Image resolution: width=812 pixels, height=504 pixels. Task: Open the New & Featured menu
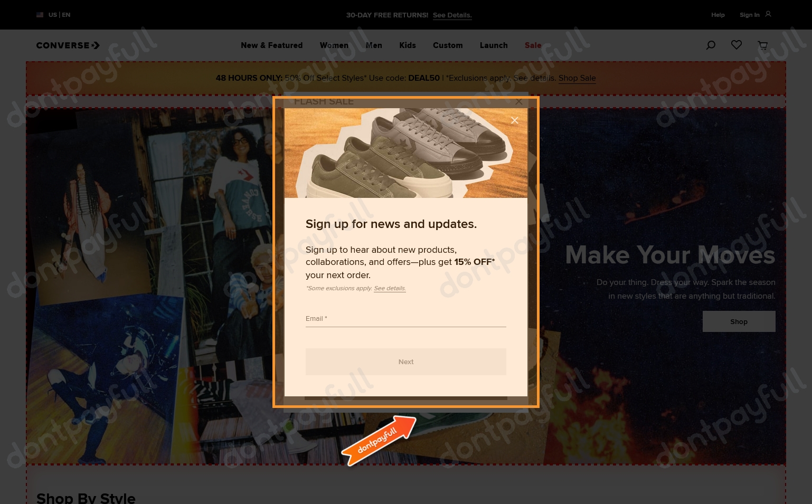[272, 45]
